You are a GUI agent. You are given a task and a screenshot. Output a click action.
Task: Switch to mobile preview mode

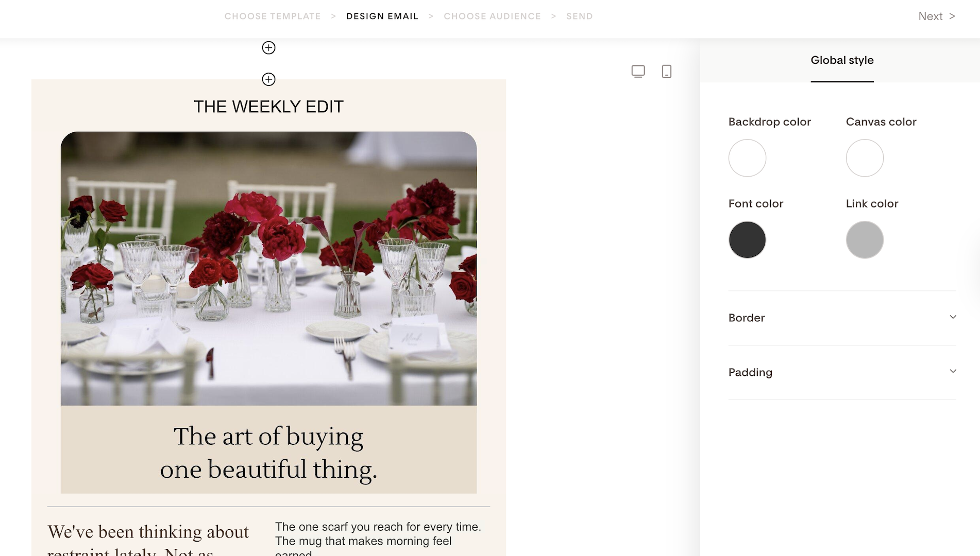[666, 72]
